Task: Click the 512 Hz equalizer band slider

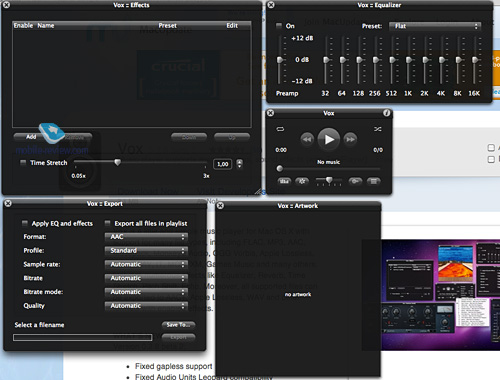Action: tap(392, 60)
